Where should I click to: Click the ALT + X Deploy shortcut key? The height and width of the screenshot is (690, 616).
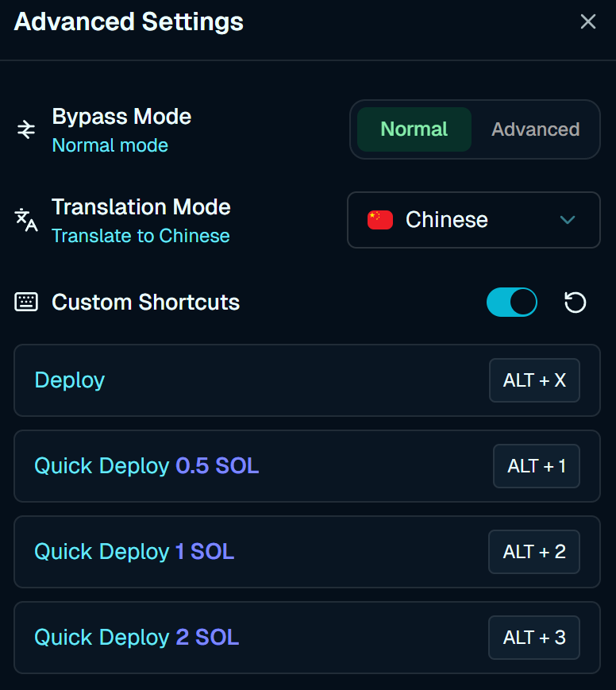coord(534,380)
